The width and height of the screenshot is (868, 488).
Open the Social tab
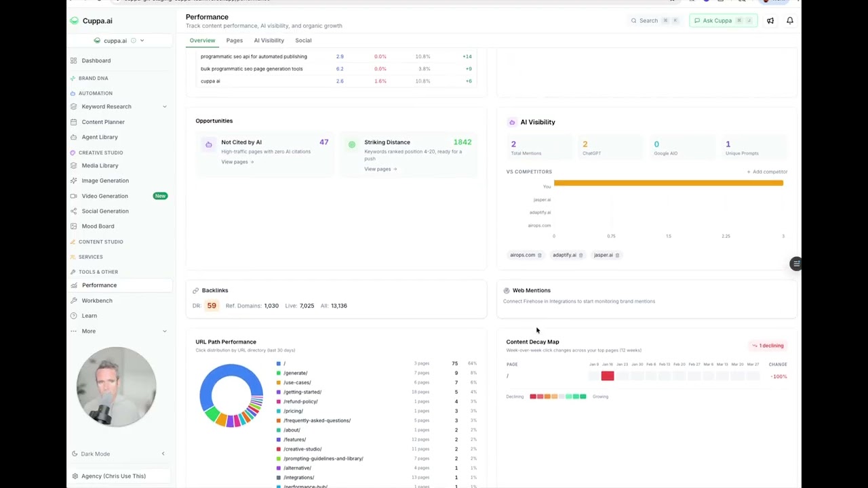(x=303, y=41)
